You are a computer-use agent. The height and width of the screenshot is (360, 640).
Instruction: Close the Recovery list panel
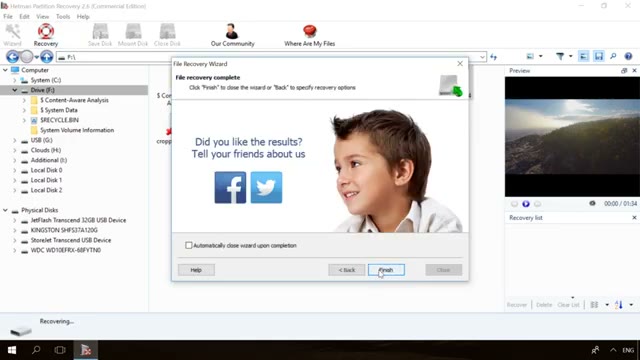(634, 218)
